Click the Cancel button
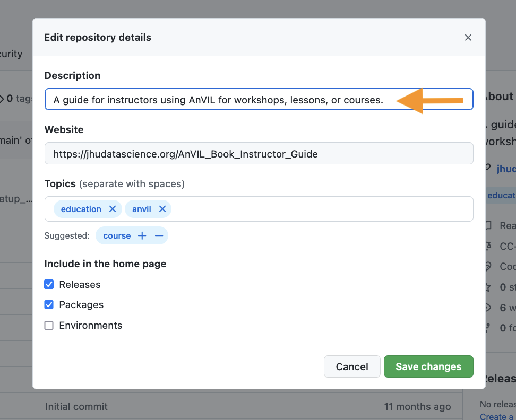 (x=352, y=366)
